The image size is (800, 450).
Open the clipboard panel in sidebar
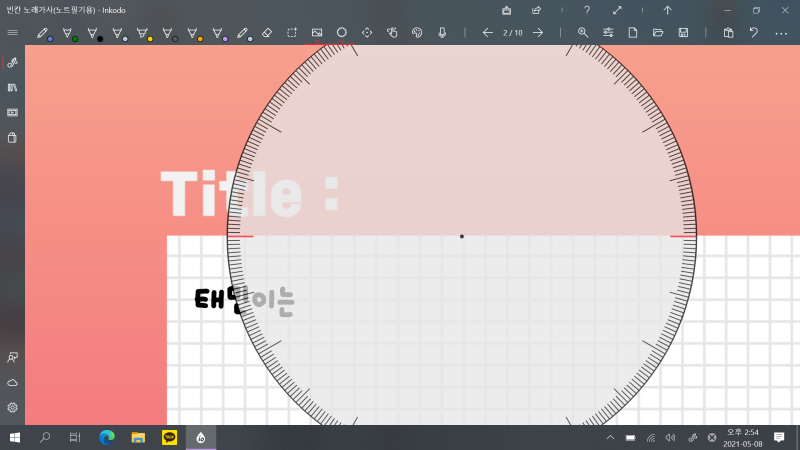click(x=12, y=138)
